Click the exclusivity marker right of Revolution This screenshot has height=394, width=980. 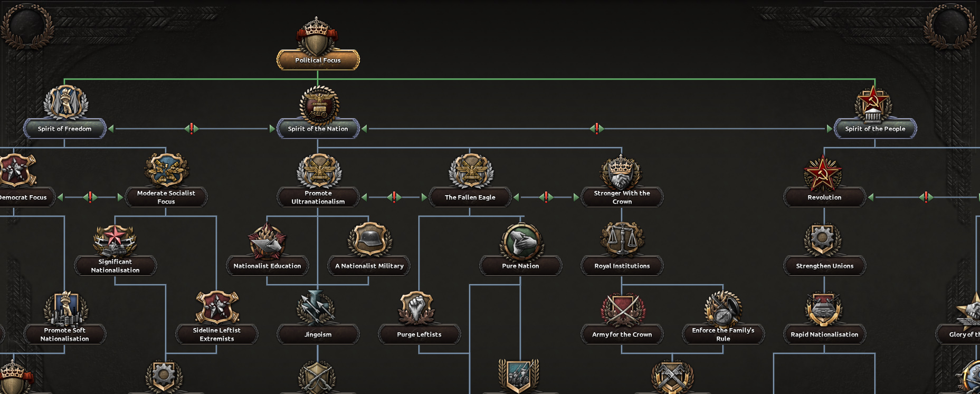click(x=926, y=197)
